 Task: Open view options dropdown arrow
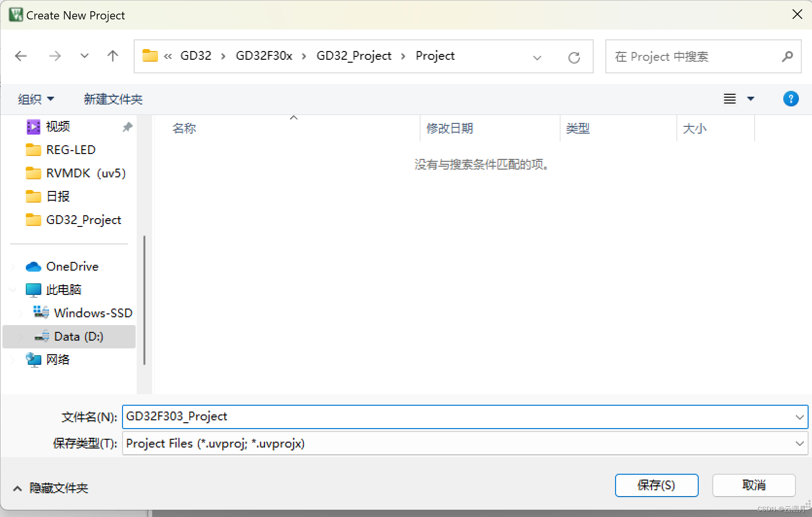click(751, 99)
